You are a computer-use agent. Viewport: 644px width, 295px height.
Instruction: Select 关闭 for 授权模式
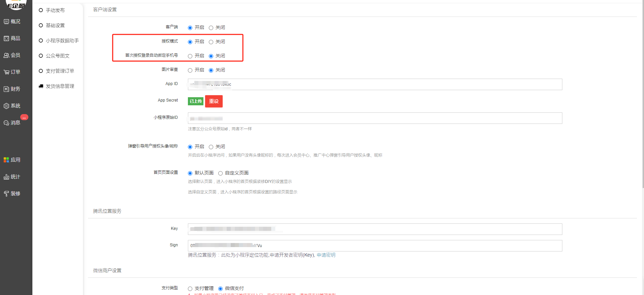(211, 42)
